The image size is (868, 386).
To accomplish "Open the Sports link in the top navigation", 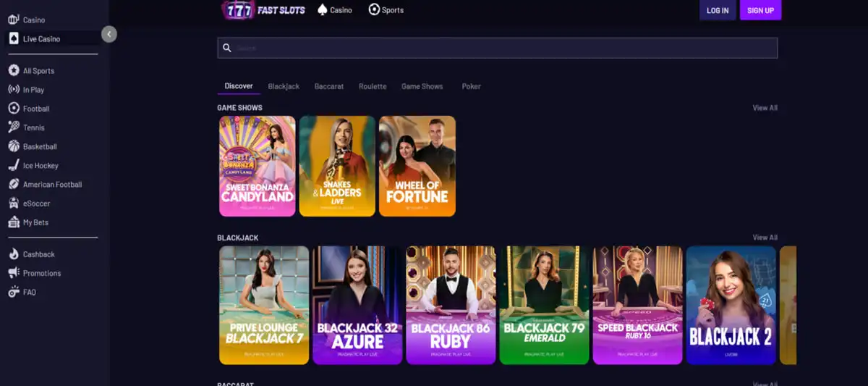I will [393, 10].
